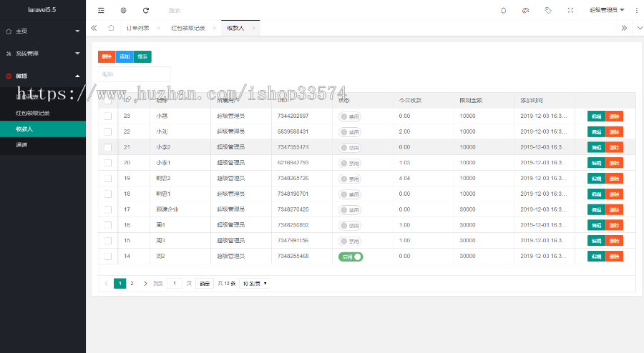Viewport: 644px width, 353px height.
Task: Sort table by ID column arrows
Action: point(135,101)
